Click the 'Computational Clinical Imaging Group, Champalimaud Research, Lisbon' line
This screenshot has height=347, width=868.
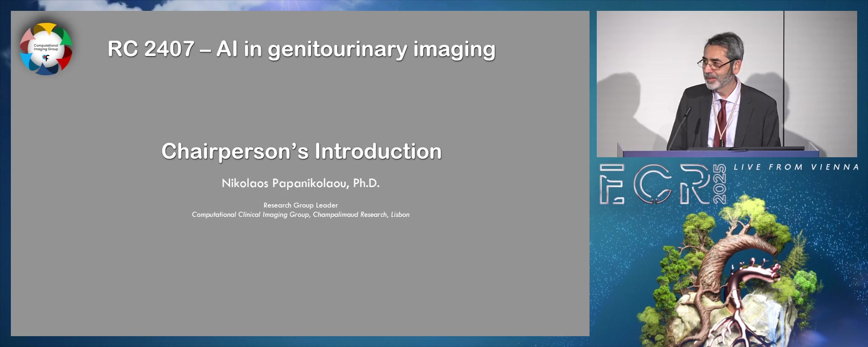point(301,215)
